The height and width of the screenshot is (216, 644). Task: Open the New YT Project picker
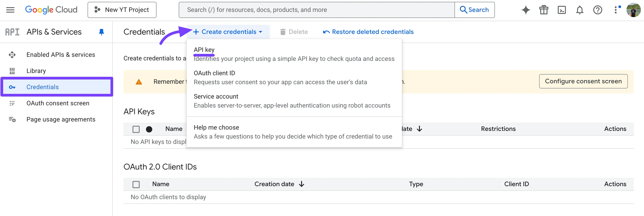[x=122, y=10]
